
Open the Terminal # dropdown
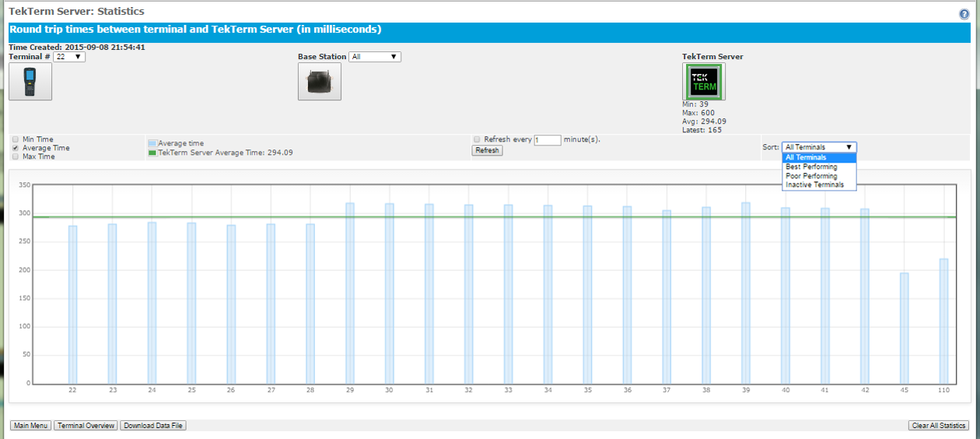(x=69, y=57)
